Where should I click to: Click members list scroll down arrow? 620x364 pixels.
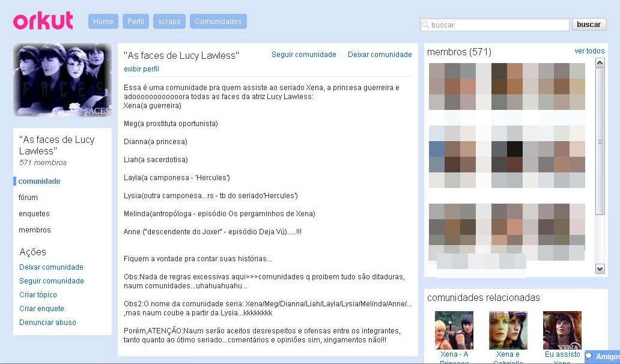coord(600,268)
